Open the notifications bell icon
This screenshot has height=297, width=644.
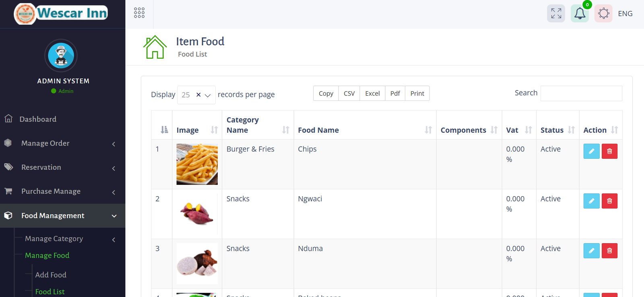tap(580, 13)
